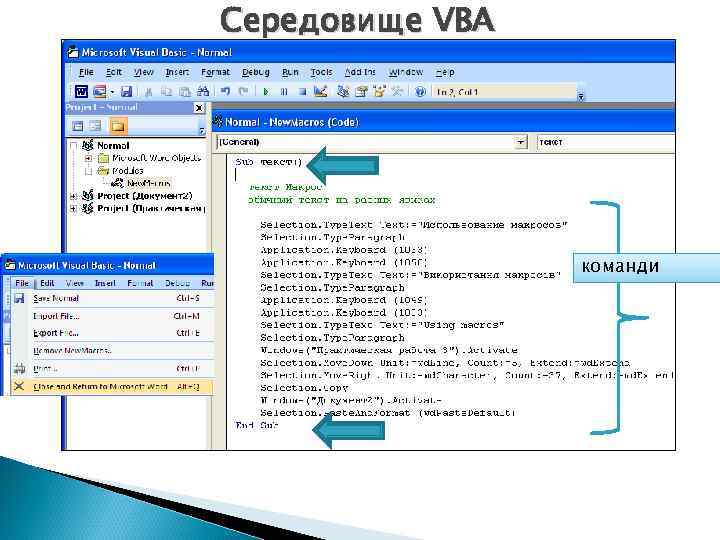Open the Window menu
The width and height of the screenshot is (720, 540).
pyautogui.click(x=405, y=72)
